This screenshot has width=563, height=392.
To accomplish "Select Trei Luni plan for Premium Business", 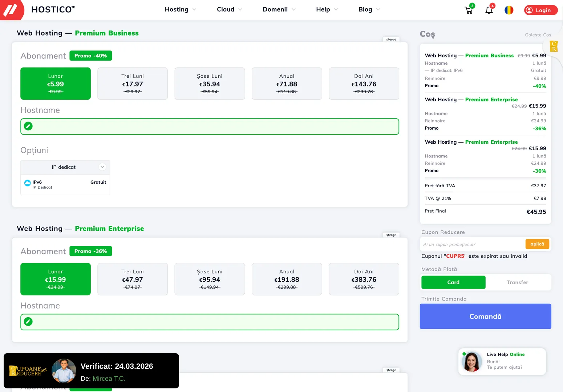I will tap(133, 83).
